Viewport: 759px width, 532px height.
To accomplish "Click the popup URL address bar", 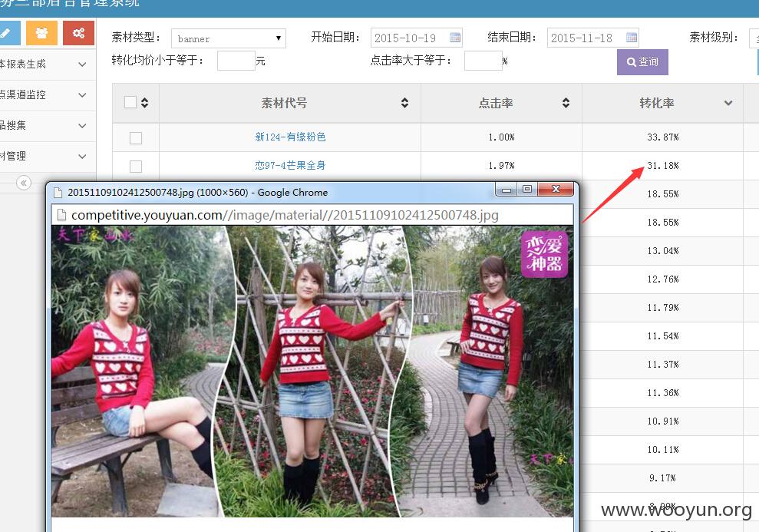I will (312, 215).
